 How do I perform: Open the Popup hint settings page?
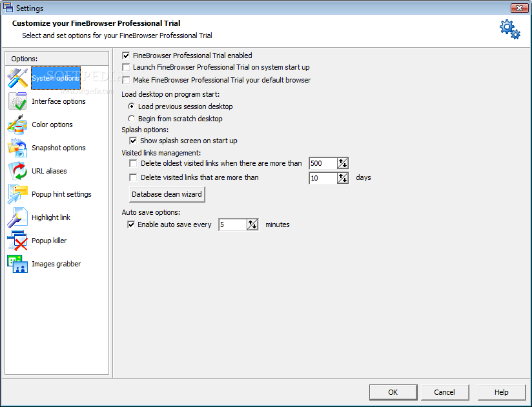click(x=61, y=194)
